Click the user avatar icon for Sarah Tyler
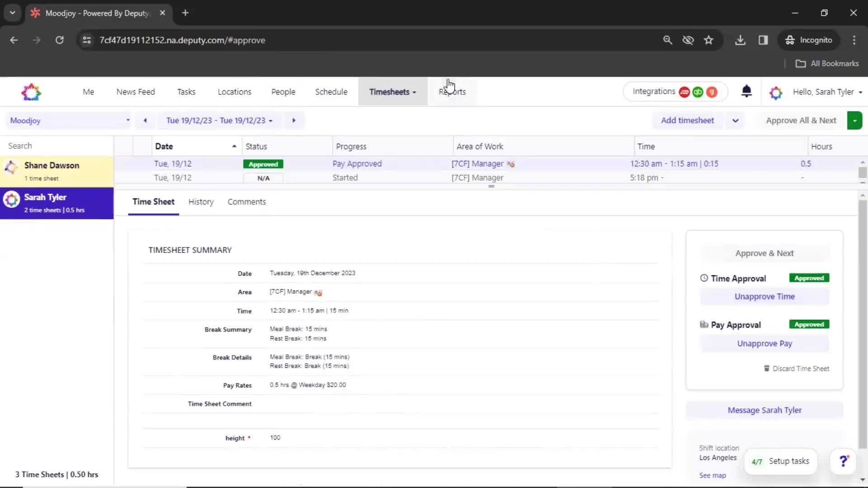The image size is (868, 488). click(11, 198)
